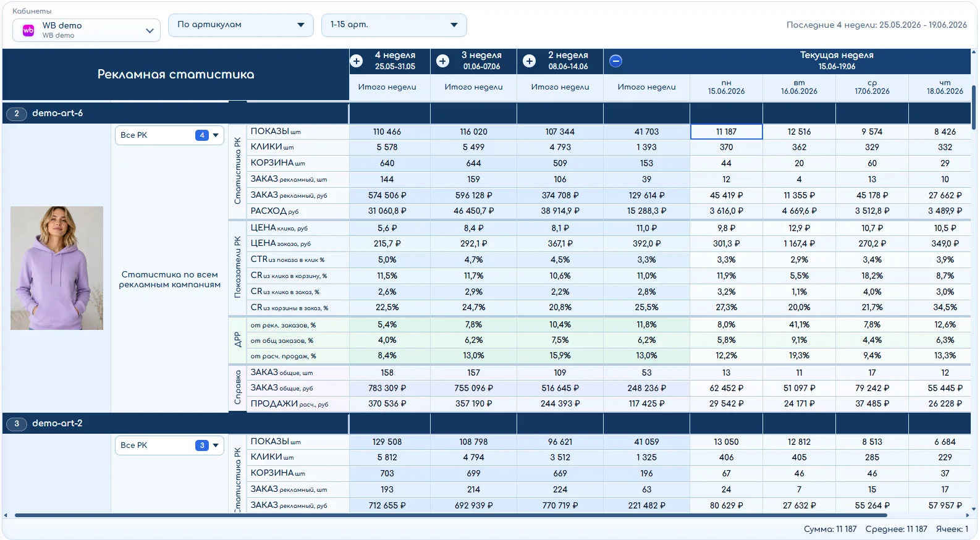Click the horizontal scrollbar at the bottom
Image resolution: width=980 pixels, height=540 pixels.
(x=451, y=515)
